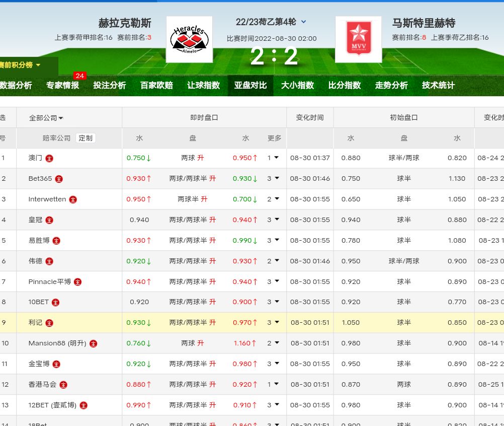Switch to the 百家欧赔 tab

156,86
